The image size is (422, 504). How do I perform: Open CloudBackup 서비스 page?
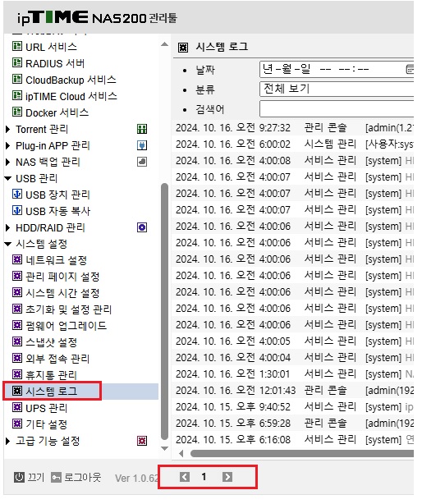71,80
